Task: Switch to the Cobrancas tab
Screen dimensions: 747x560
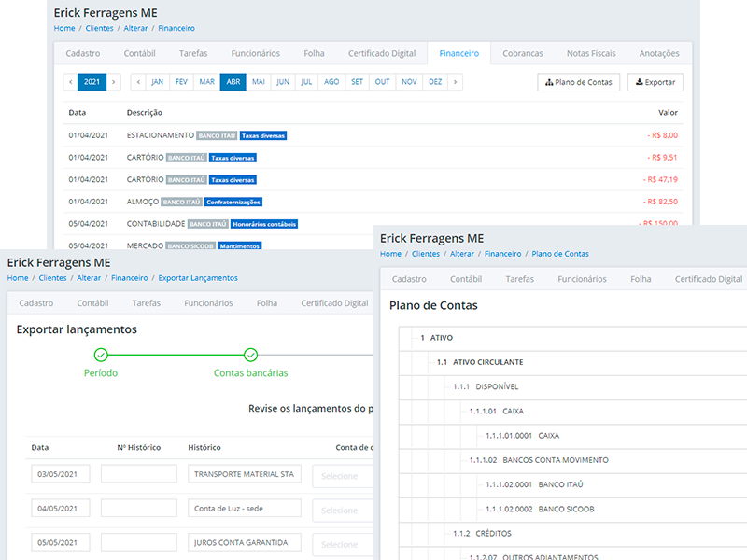Action: [x=522, y=53]
